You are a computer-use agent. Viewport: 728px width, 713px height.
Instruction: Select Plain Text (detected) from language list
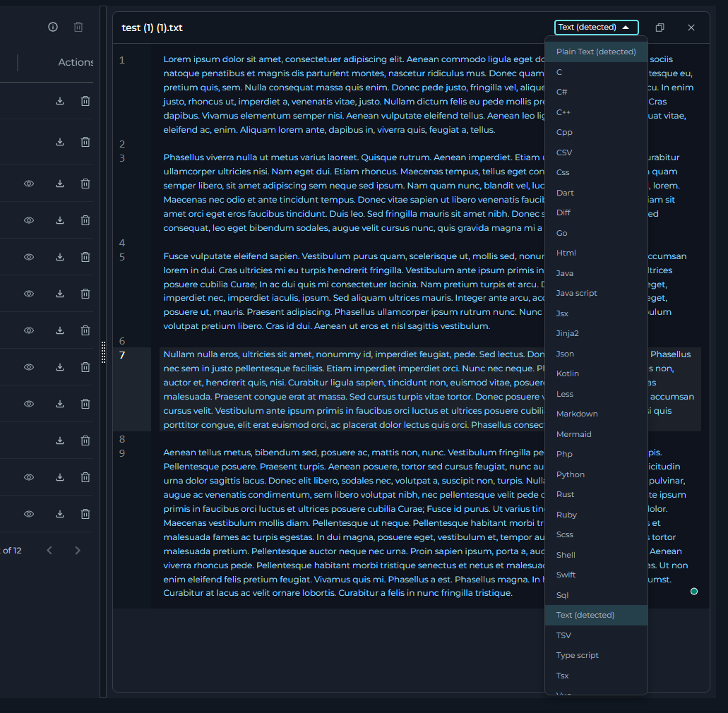pos(596,52)
